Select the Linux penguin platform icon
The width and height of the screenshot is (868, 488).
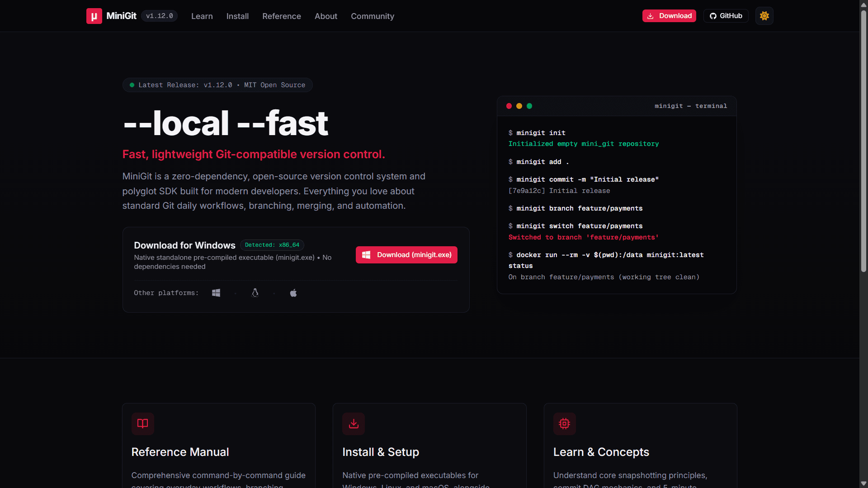point(255,293)
